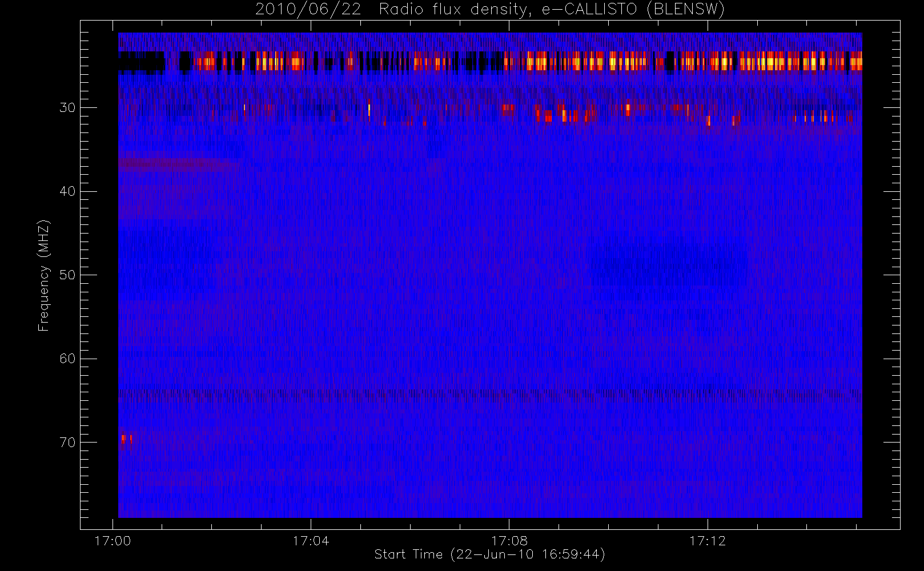Click the 17:12 time axis label
Viewport: 924px width, 571px height.
coord(708,541)
